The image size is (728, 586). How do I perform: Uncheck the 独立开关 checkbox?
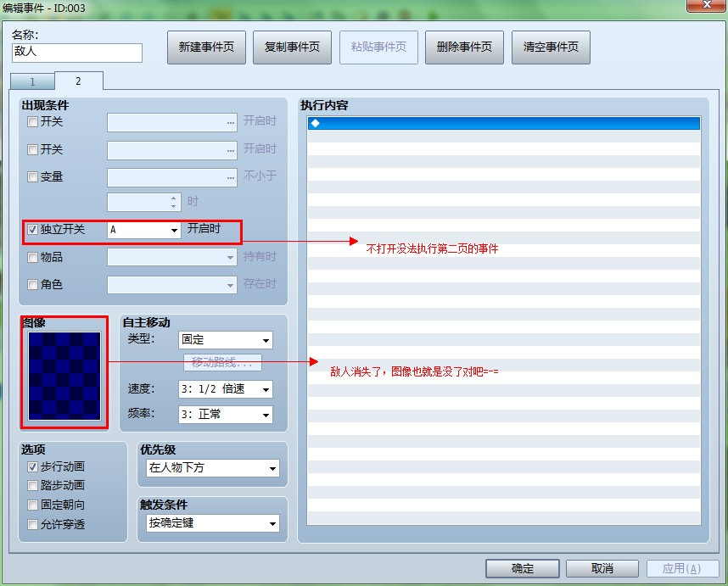point(32,229)
